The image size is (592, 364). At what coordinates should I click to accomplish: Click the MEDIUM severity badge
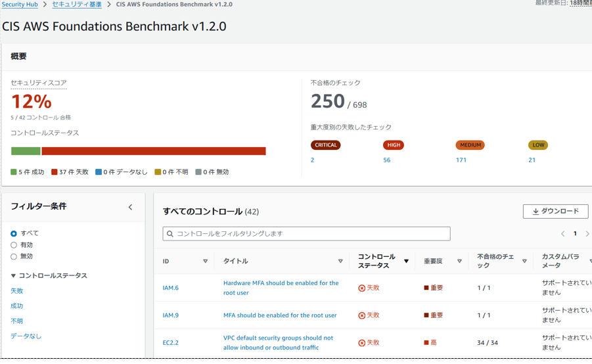[x=470, y=145]
